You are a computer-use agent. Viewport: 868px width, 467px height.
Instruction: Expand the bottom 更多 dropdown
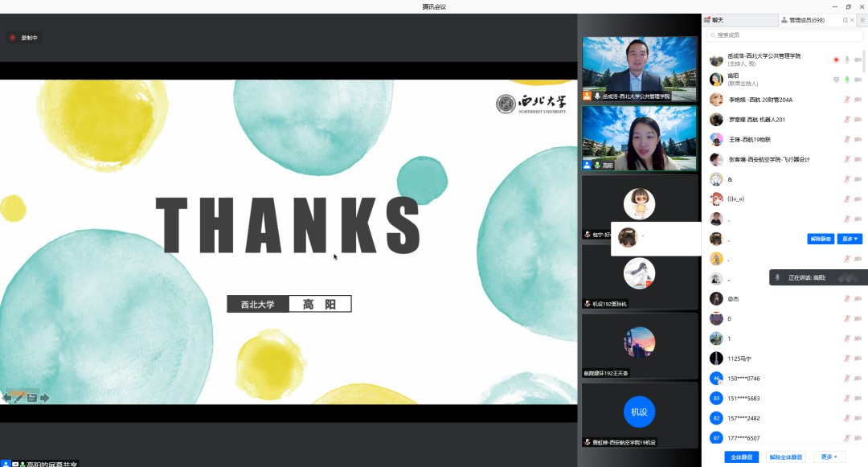point(829,457)
